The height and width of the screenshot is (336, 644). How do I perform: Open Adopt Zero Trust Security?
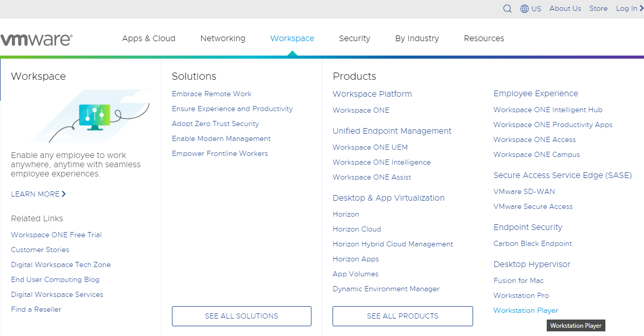tap(215, 123)
